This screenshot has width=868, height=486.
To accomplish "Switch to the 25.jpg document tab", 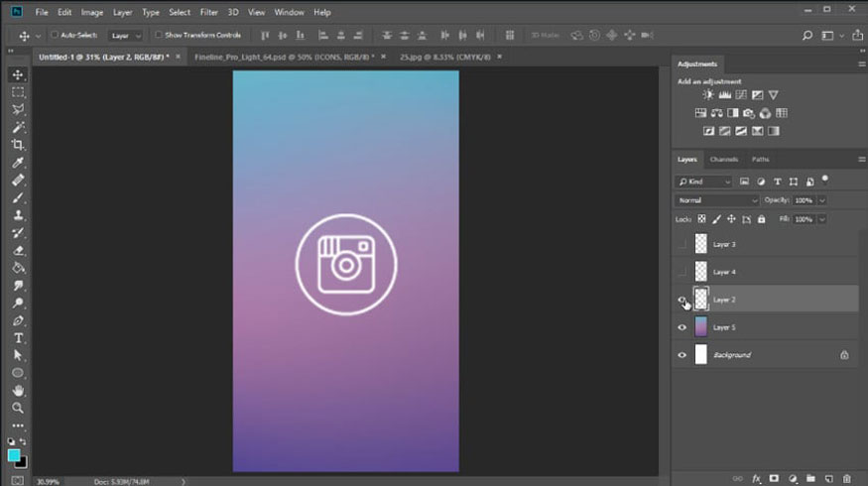I will click(444, 57).
